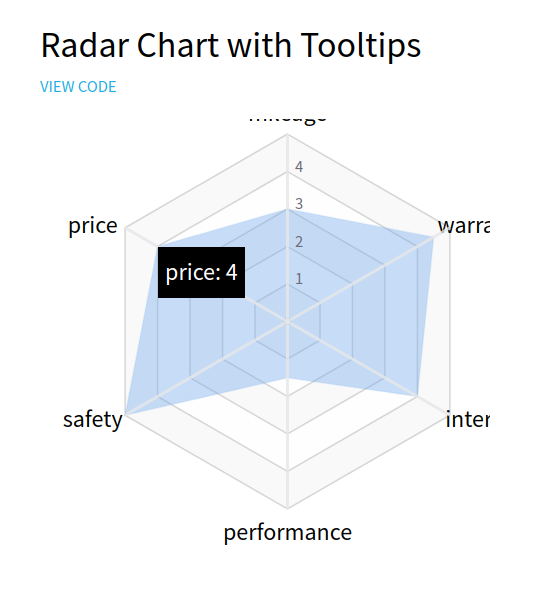This screenshot has width=534, height=596.
Task: Click the radial tick label 1
Action: click(299, 279)
